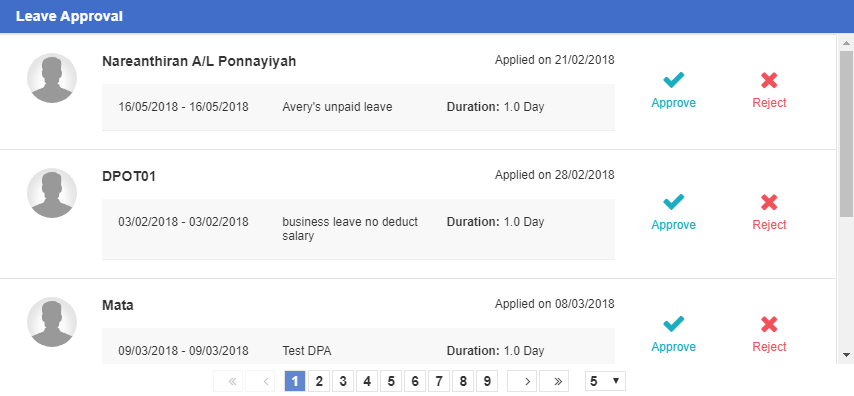Screen dimensions: 854x396
Task: Select page 1 in pagination
Action: pyautogui.click(x=295, y=381)
